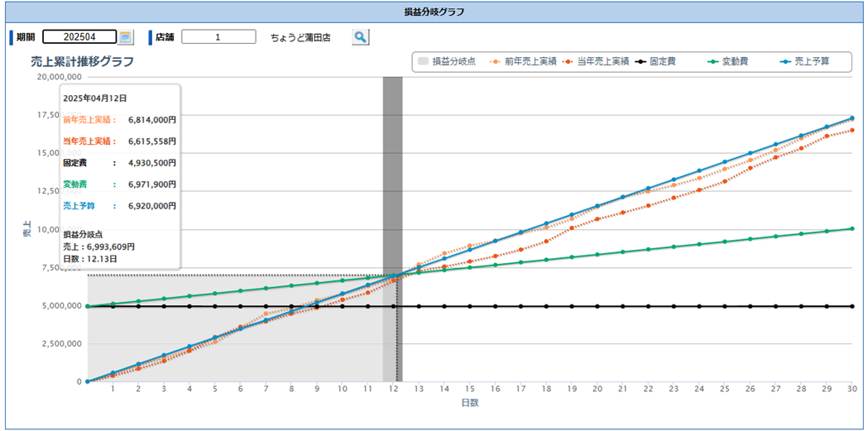Open the calendar picker beside the period field
The width and height of the screenshot is (868, 431).
[125, 37]
